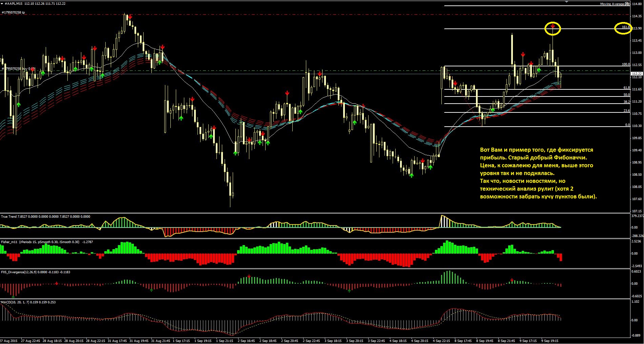Select the Fibonacci 100.0 level label
The width and height of the screenshot is (644, 344).
[626, 64]
